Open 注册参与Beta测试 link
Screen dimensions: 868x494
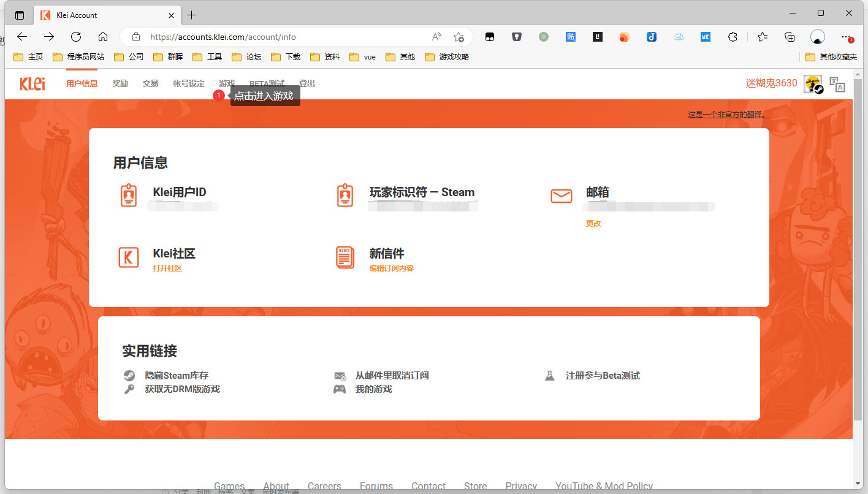point(603,376)
